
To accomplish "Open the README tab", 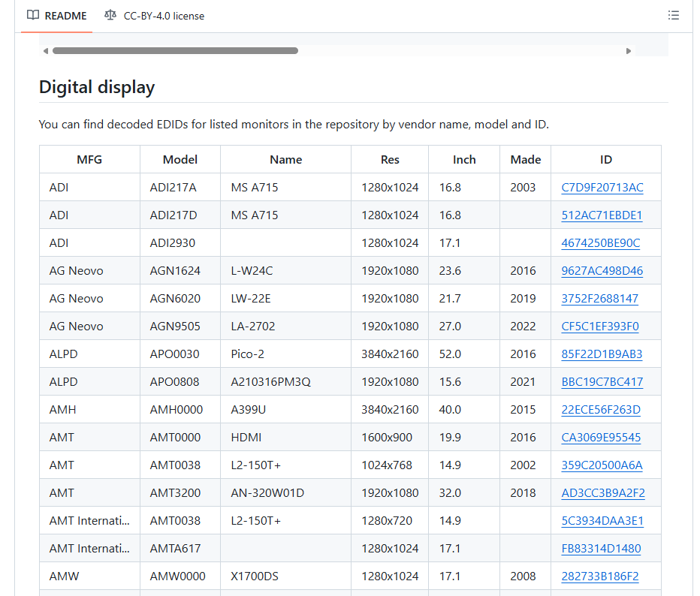I will click(56, 16).
